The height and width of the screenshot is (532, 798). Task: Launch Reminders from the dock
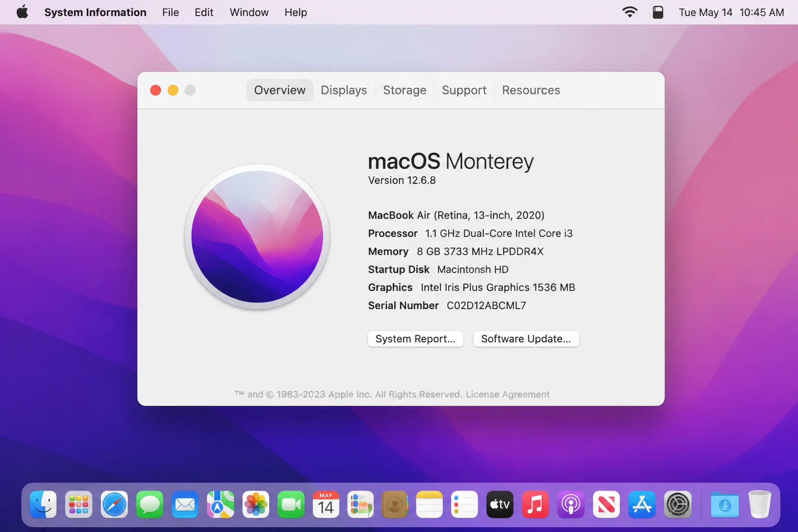click(x=464, y=504)
